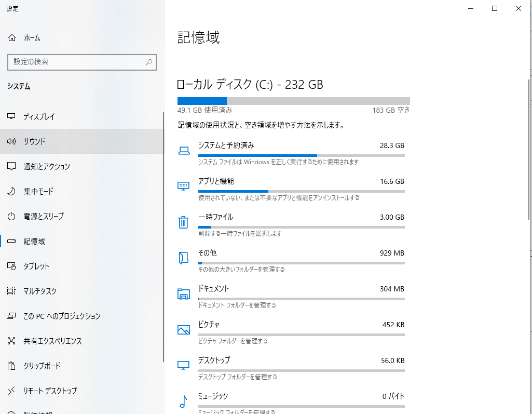Click the C: drive usage bar
The height and width of the screenshot is (414, 532).
293,101
